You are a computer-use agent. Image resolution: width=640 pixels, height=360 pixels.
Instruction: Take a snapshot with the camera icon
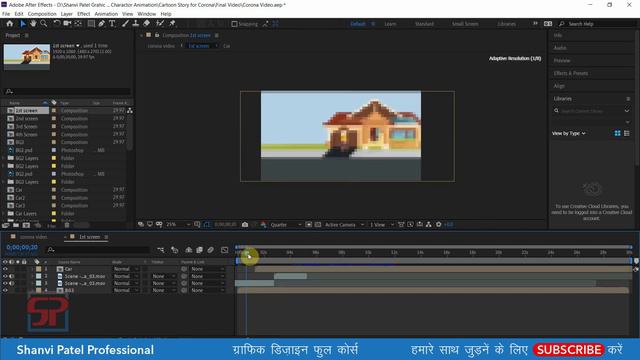point(245,224)
